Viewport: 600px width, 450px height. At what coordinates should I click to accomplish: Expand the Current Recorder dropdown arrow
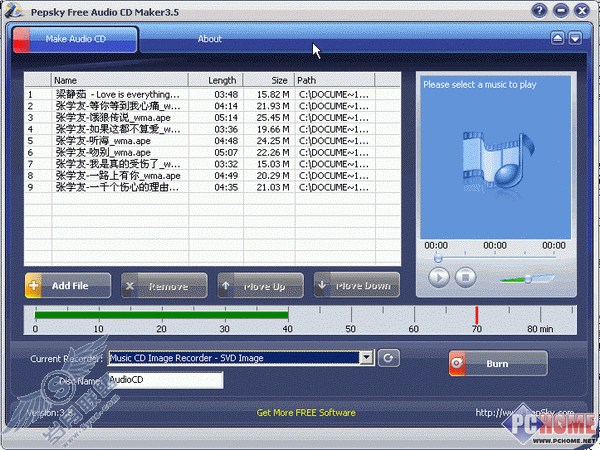[x=366, y=358]
